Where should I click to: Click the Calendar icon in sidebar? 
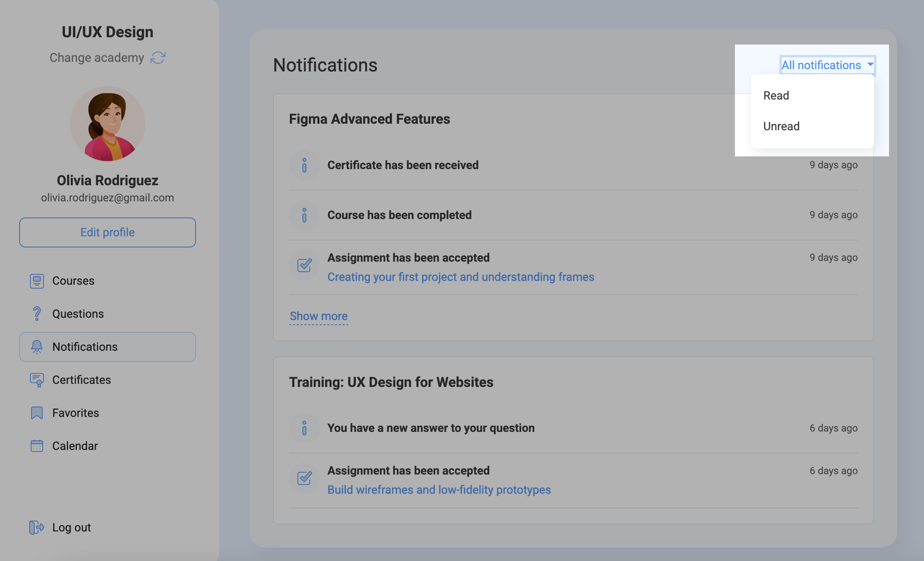(x=37, y=446)
